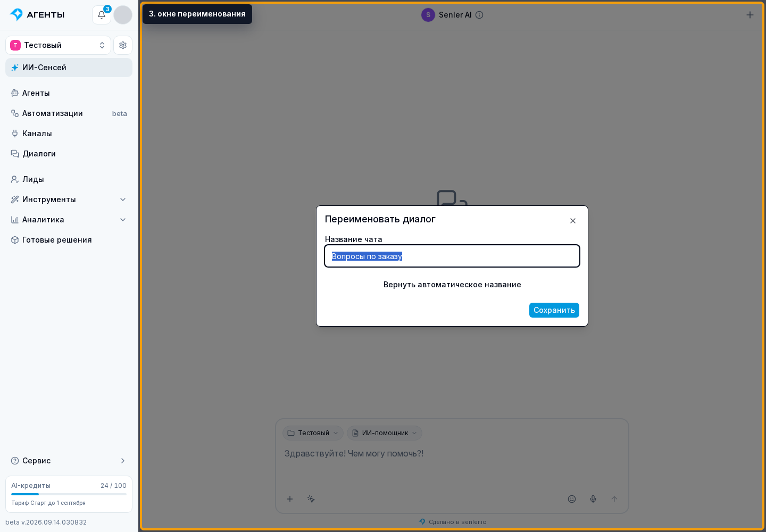Click the Тариф Старт до 1 сентября text
This screenshot has height=532, width=766.
[x=48, y=503]
